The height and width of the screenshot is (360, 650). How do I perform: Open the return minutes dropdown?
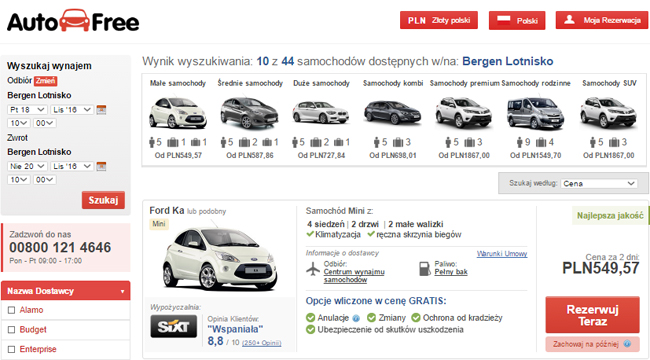point(45,180)
